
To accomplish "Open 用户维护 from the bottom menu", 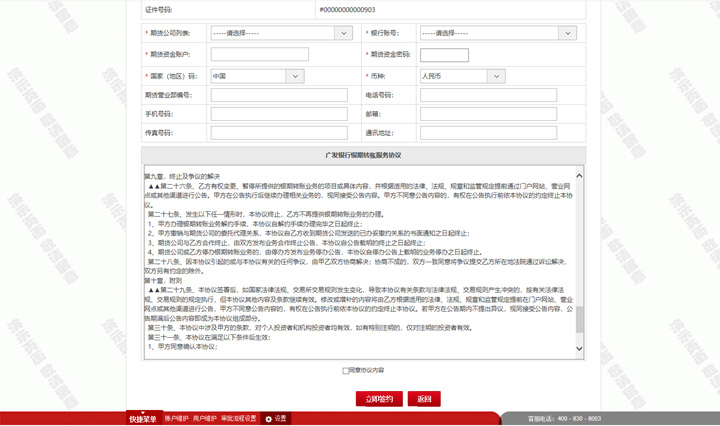I will click(x=205, y=419).
